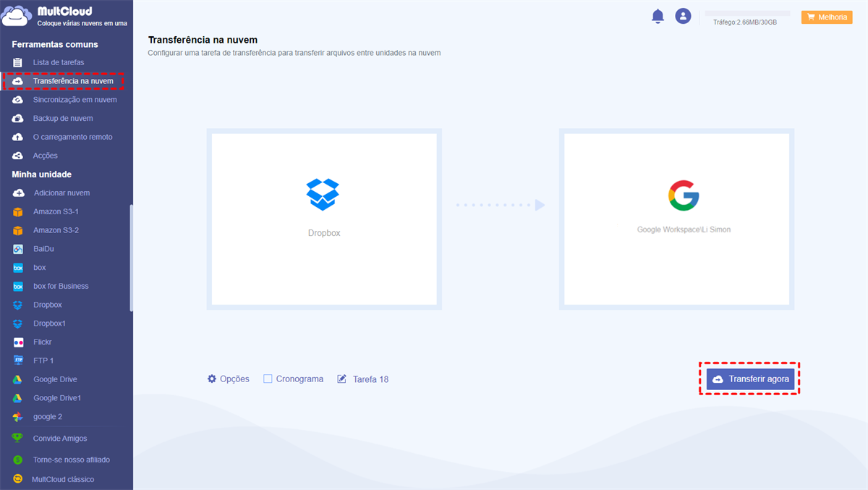The image size is (868, 490).
Task: Open O carregamento remoto
Action: click(72, 138)
